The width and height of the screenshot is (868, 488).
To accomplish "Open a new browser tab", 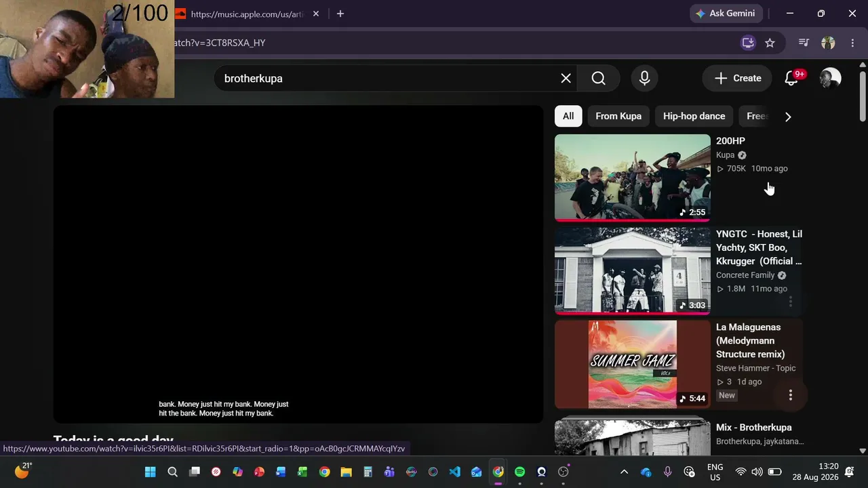I will [x=340, y=14].
